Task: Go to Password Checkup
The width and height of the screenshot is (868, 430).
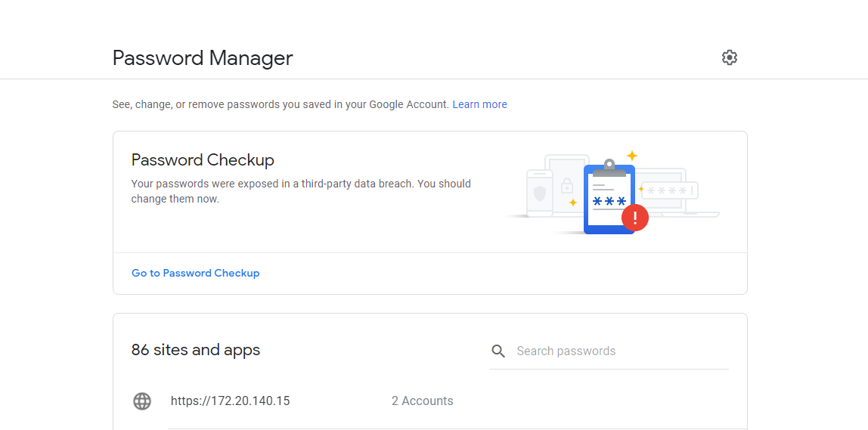Action: tap(195, 273)
